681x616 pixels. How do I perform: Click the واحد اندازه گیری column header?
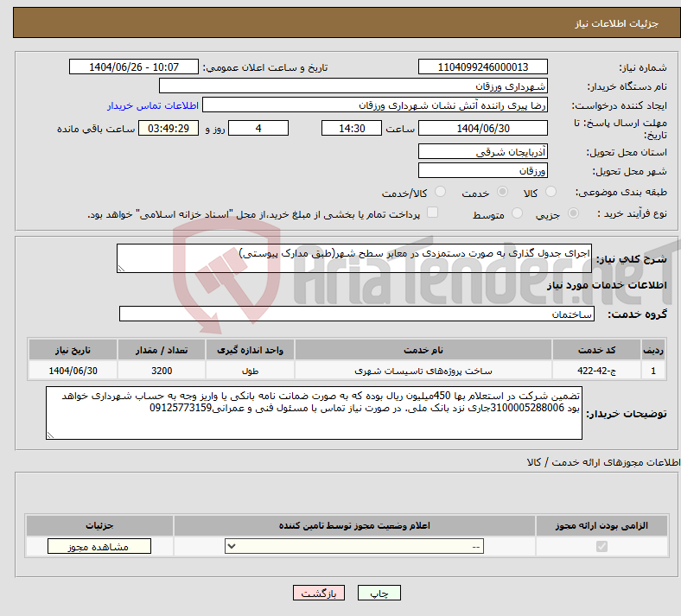coord(250,350)
